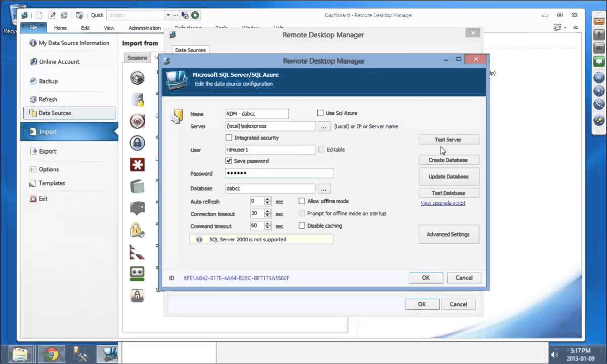Open Advanced Settings
This screenshot has width=607, height=364.
click(448, 235)
